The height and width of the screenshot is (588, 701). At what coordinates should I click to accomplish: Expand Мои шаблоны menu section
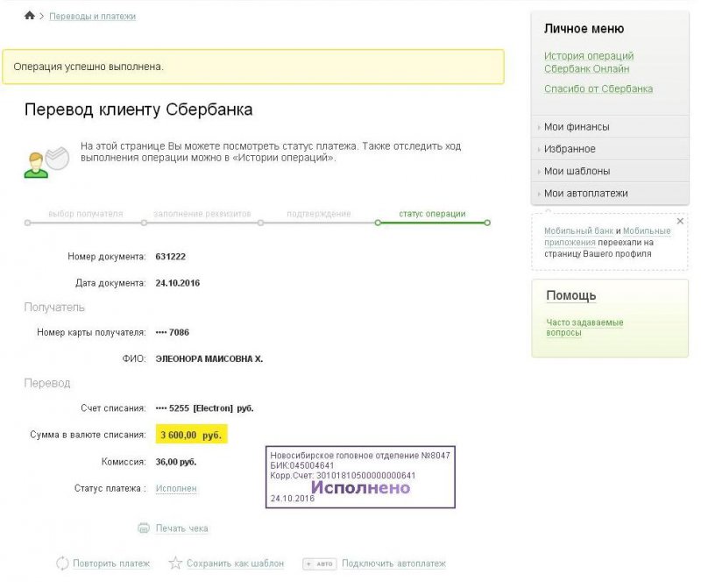(x=610, y=171)
